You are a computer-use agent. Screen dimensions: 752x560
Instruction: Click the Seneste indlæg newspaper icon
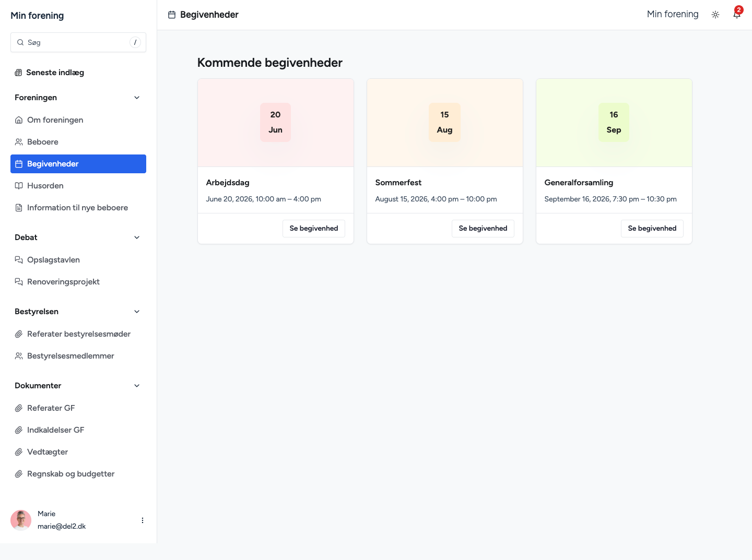tap(18, 73)
